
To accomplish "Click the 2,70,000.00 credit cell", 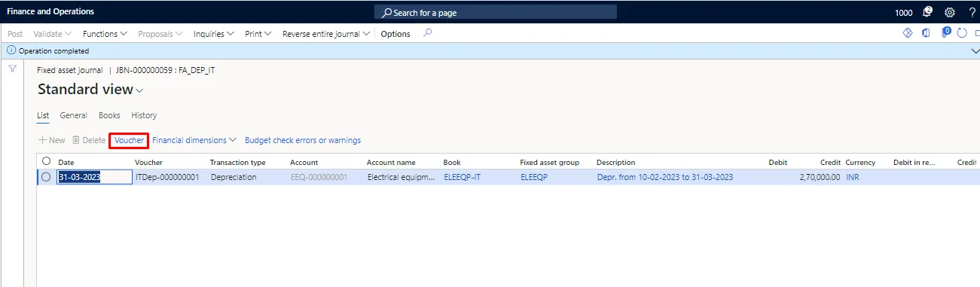I will (x=820, y=177).
